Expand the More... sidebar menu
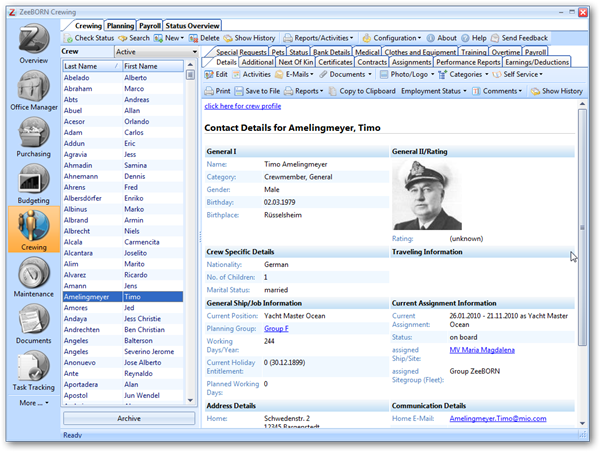Screen dimensions: 600x452 pyautogui.click(x=34, y=403)
